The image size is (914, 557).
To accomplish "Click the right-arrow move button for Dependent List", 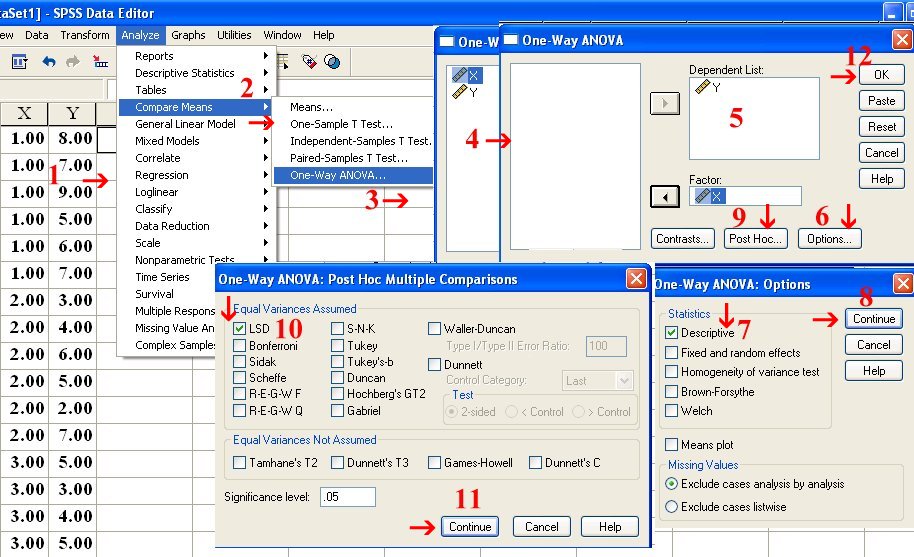I will (x=665, y=104).
